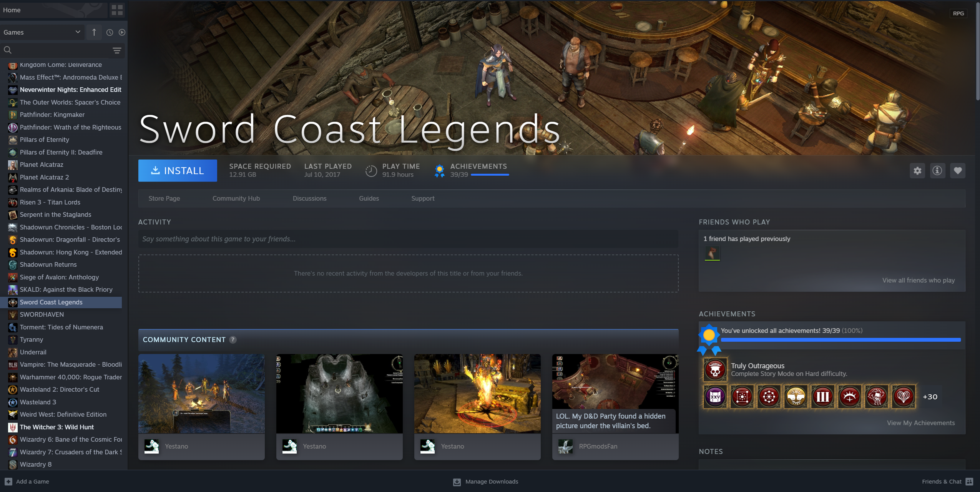Open the library grid view icon

pos(117,10)
